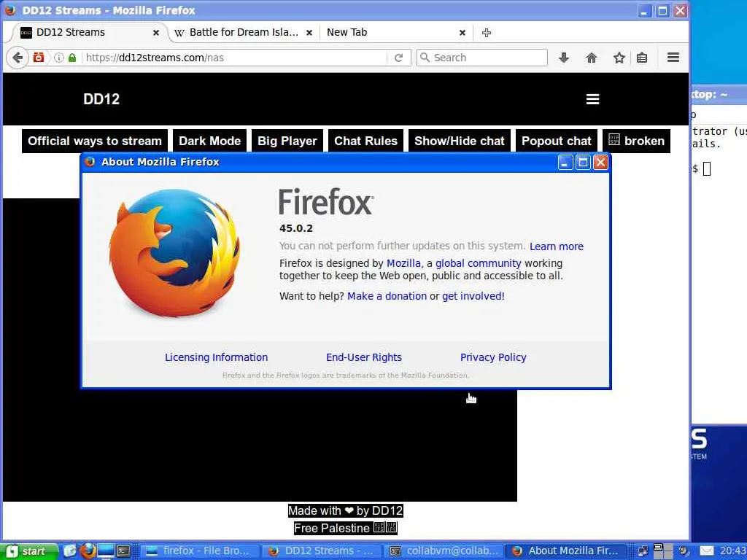The image size is (747, 560).
Task: Switch to collabvm@collab terminal taskbar item
Action: (x=444, y=551)
